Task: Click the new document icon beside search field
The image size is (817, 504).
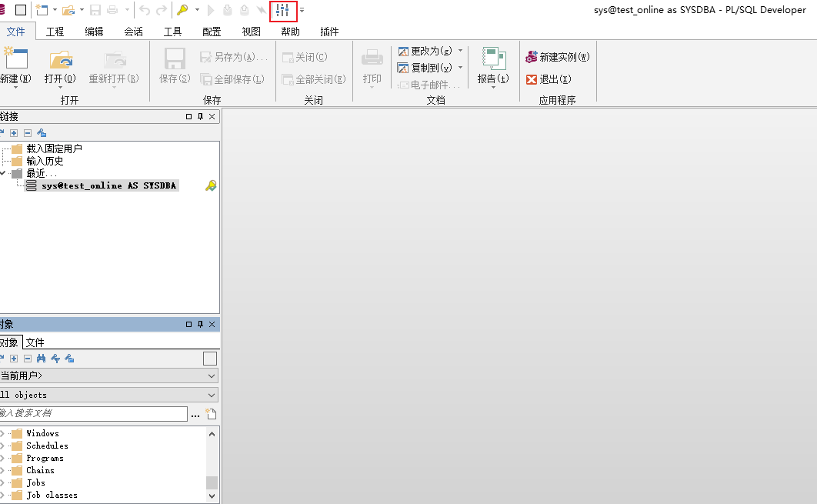Action: 211,414
